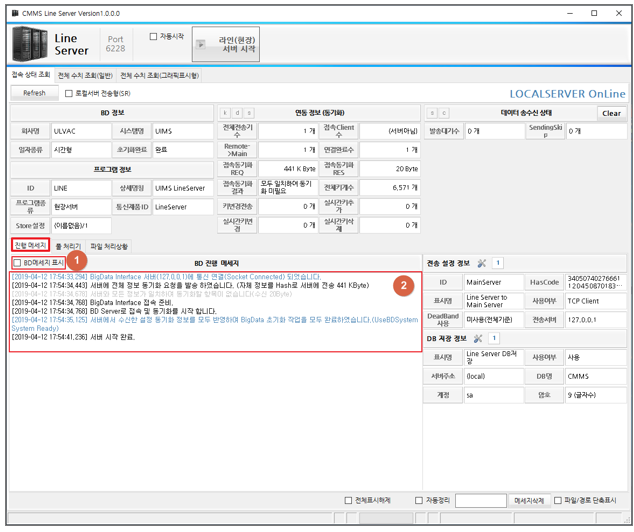Click the 표시명 field Line Server to Main Server

(493, 301)
